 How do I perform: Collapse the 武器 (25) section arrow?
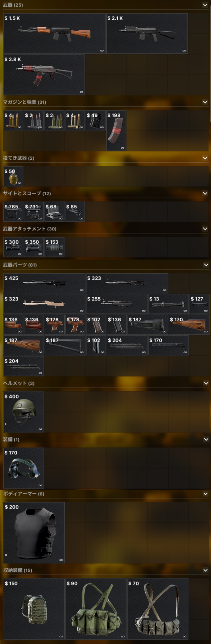pyautogui.click(x=205, y=5)
